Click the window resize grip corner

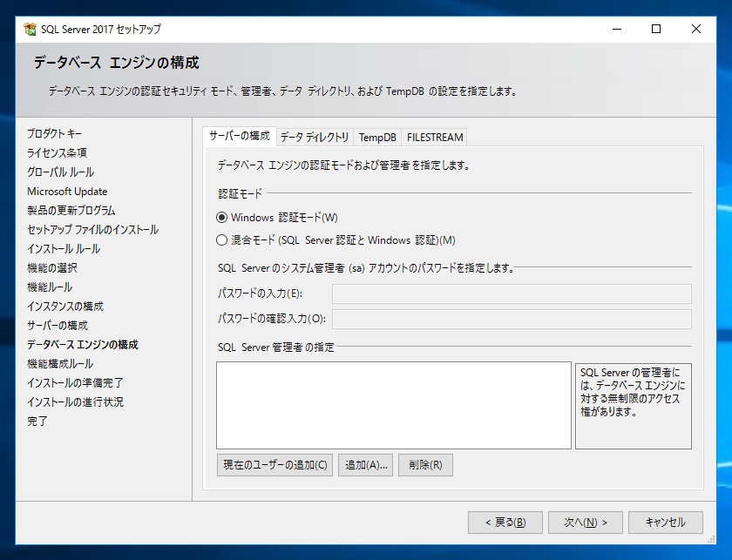[x=711, y=539]
